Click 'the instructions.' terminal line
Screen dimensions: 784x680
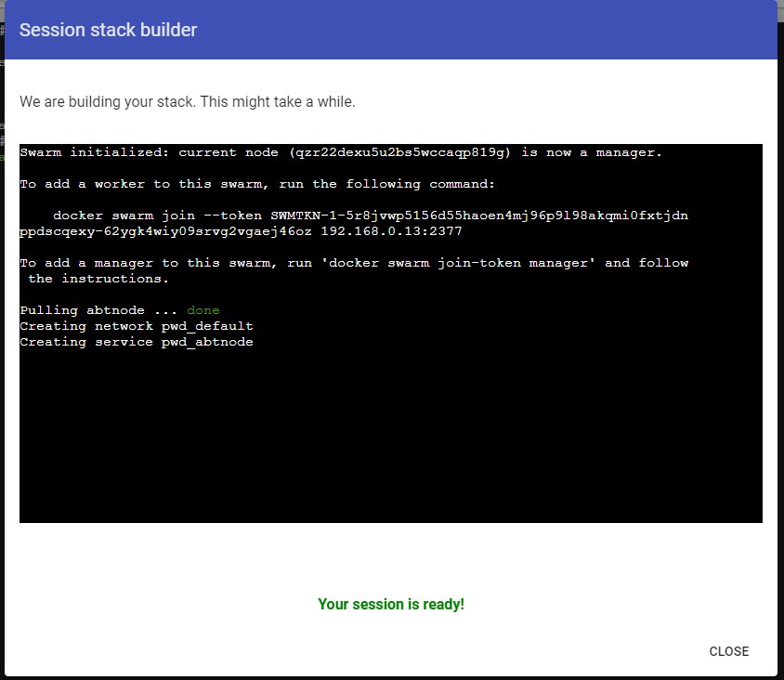98,279
